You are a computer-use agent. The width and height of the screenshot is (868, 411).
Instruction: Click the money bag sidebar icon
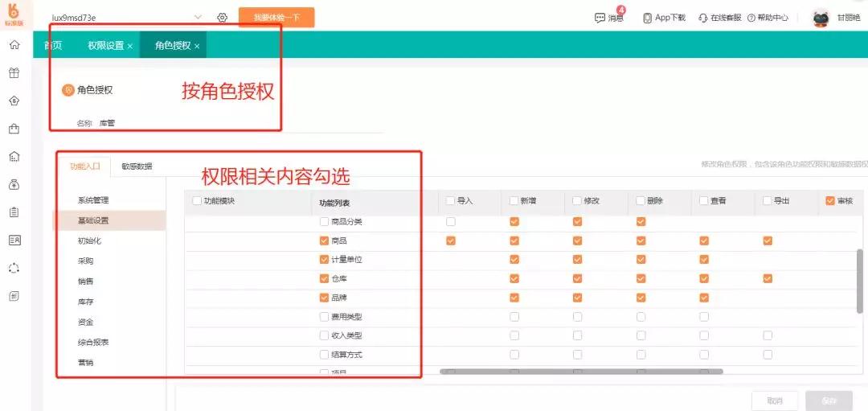[x=14, y=184]
